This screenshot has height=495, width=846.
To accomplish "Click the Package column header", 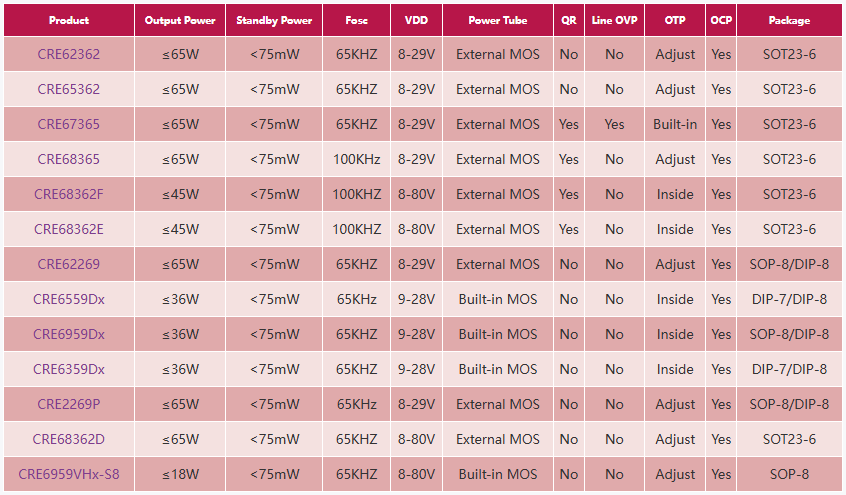I will [789, 20].
